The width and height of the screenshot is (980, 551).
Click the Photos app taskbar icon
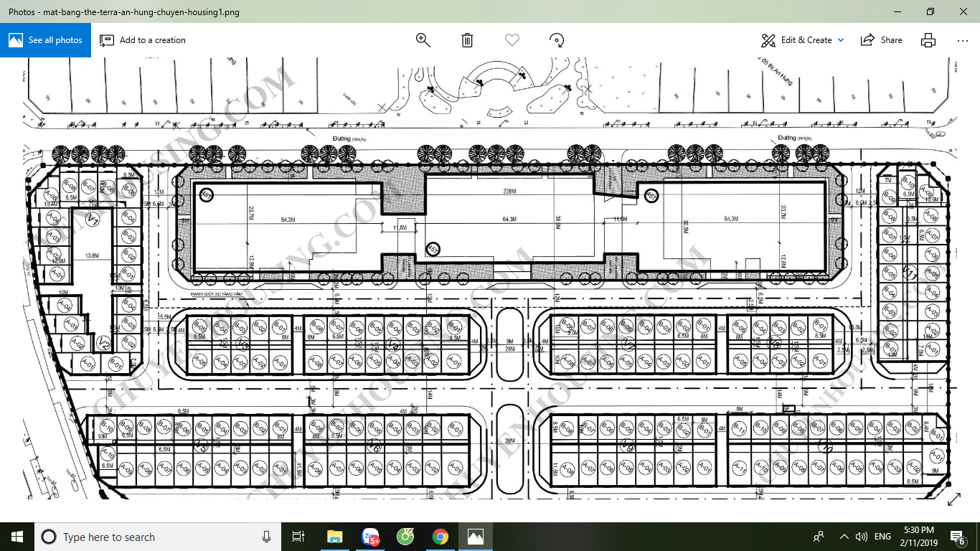tap(476, 537)
